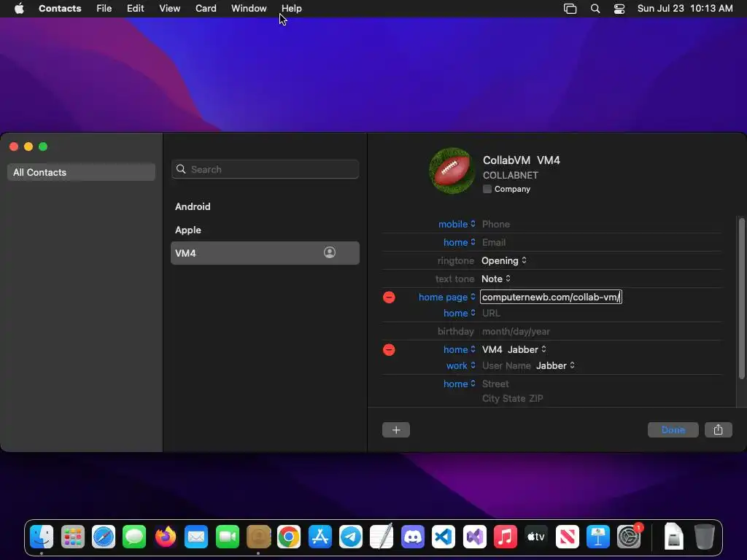Open the File menu
This screenshot has width=747, height=560.
104,9
